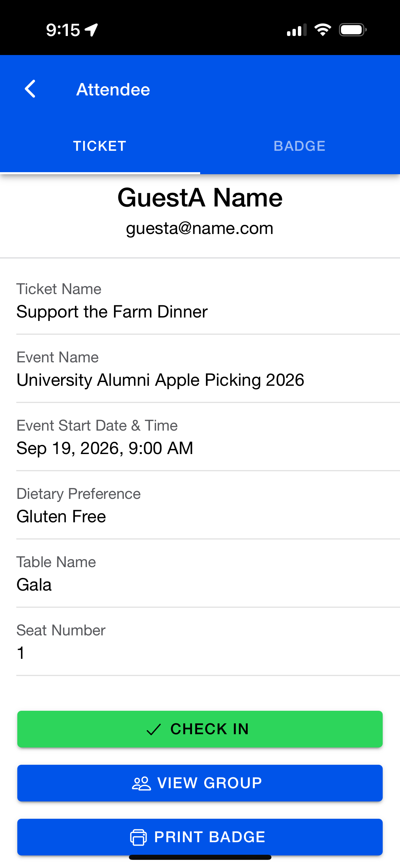Tap the back arrow icon
The height and width of the screenshot is (868, 400).
point(30,89)
